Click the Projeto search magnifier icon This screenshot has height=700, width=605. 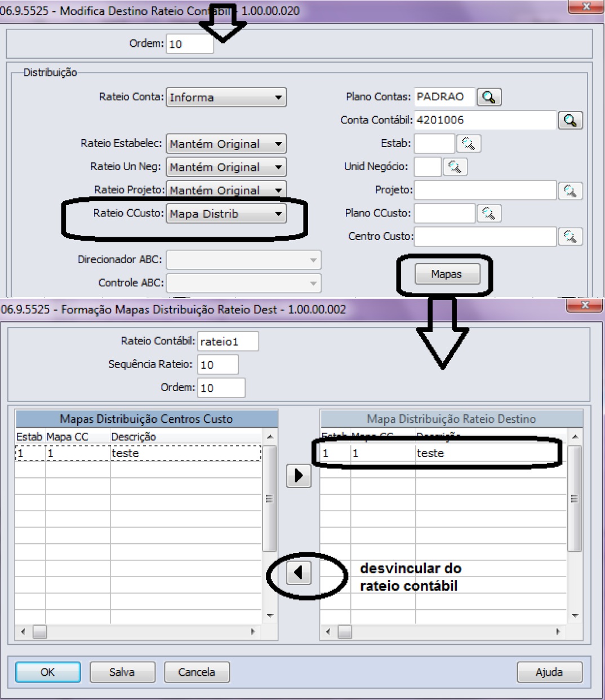pyautogui.click(x=570, y=190)
